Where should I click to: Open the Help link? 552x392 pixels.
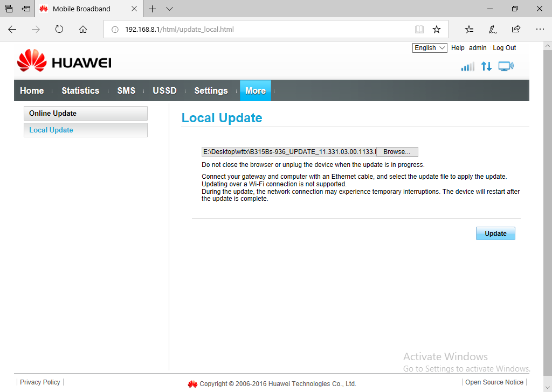coord(458,48)
